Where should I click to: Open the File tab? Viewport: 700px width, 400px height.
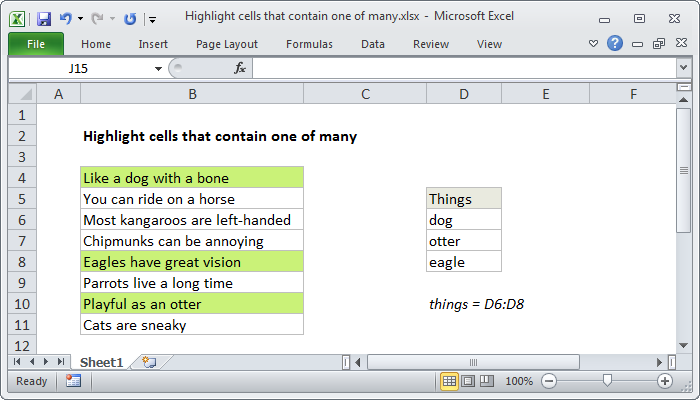click(x=36, y=44)
